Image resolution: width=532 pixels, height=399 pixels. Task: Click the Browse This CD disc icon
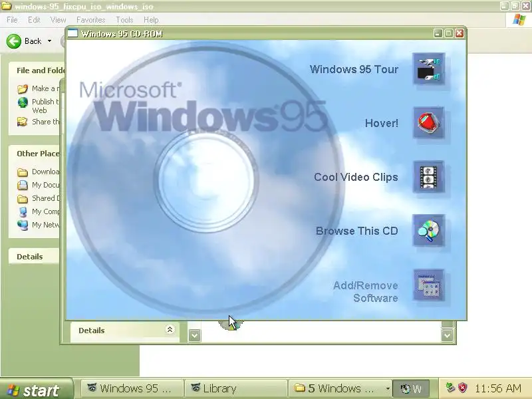428,230
